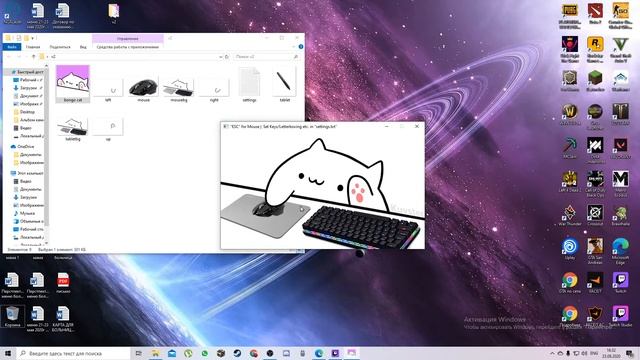Open Grand Theft Auto V shortcut

(x=620, y=50)
